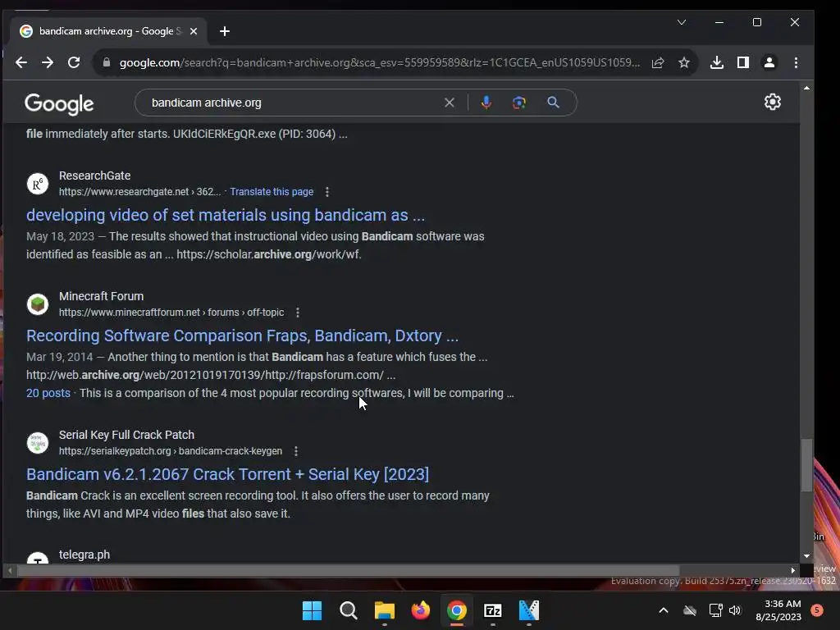Open the 3:36 AM clock calendar
The height and width of the screenshot is (630, 840).
coord(778,610)
